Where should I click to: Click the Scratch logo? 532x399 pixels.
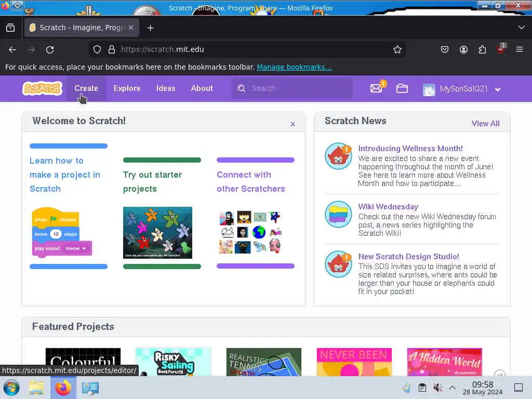(42, 88)
